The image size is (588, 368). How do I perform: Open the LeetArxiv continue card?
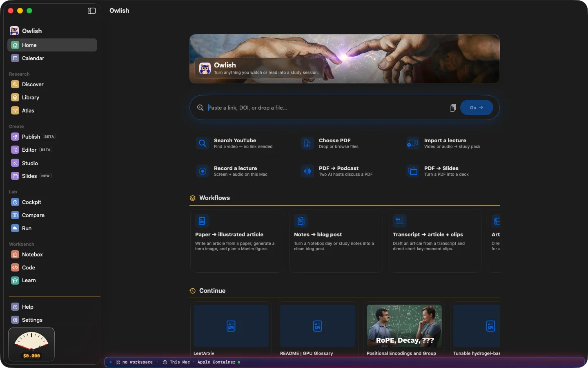[231, 330]
